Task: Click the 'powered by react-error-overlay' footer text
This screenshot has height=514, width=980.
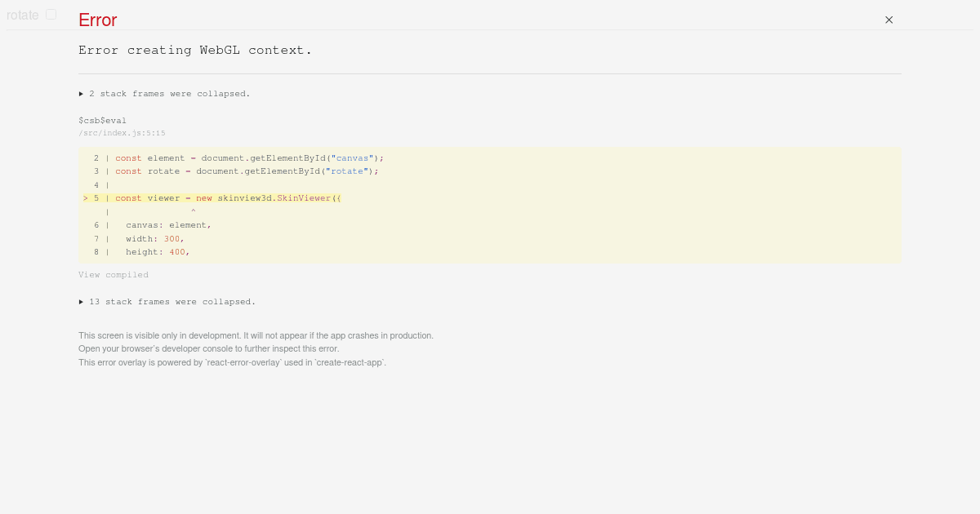Action: (x=232, y=362)
